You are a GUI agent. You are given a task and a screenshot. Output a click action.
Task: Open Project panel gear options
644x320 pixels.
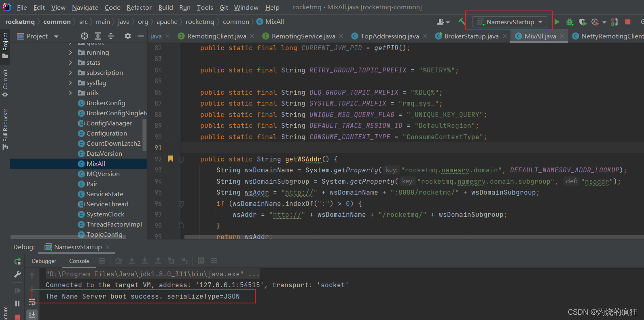[128, 36]
